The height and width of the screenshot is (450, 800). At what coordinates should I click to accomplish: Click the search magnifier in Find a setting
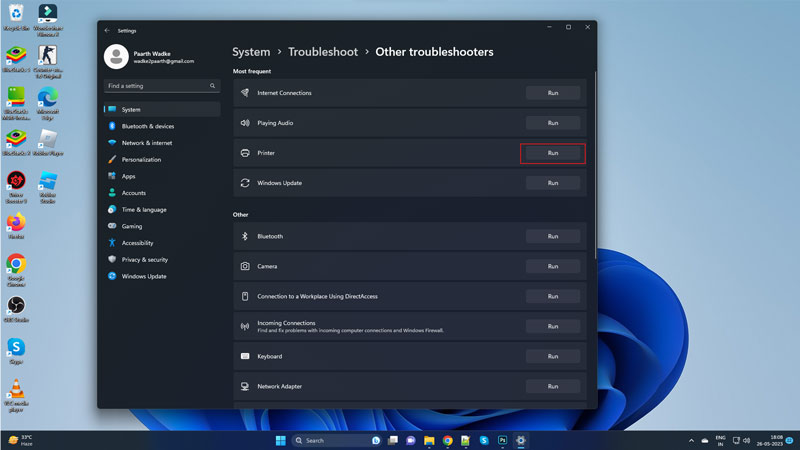[212, 86]
